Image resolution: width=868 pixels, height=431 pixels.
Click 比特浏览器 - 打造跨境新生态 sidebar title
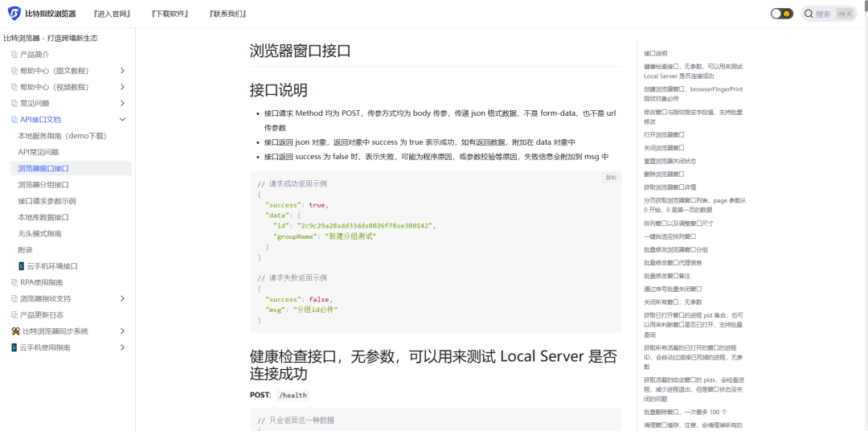51,39
